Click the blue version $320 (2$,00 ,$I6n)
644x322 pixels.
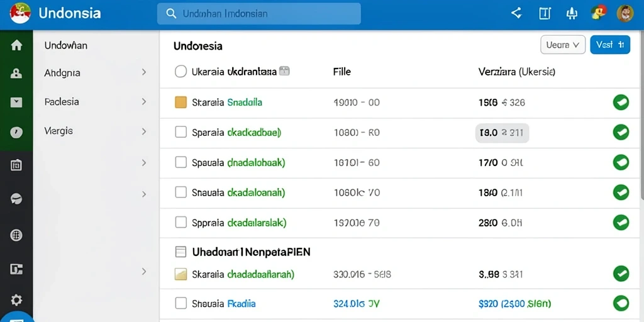[514, 304]
